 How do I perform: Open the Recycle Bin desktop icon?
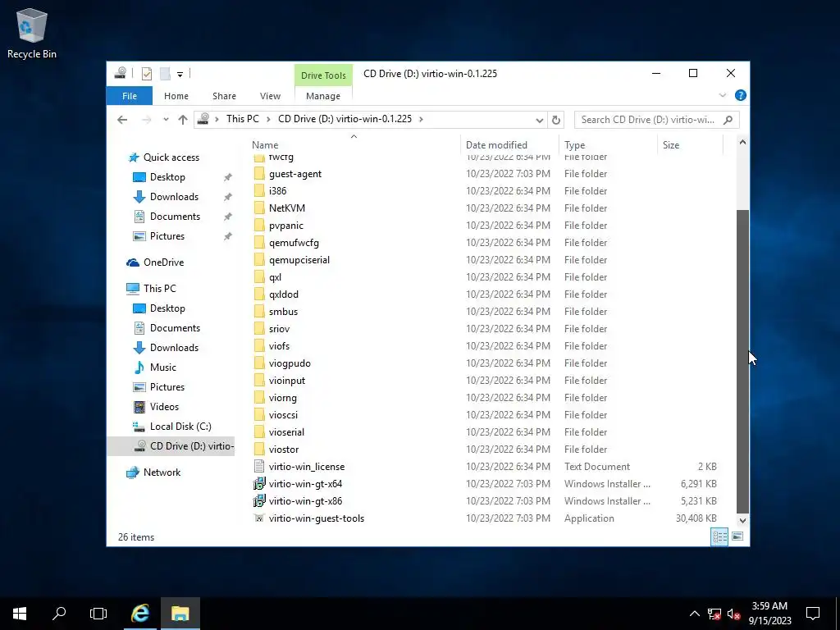click(x=32, y=33)
